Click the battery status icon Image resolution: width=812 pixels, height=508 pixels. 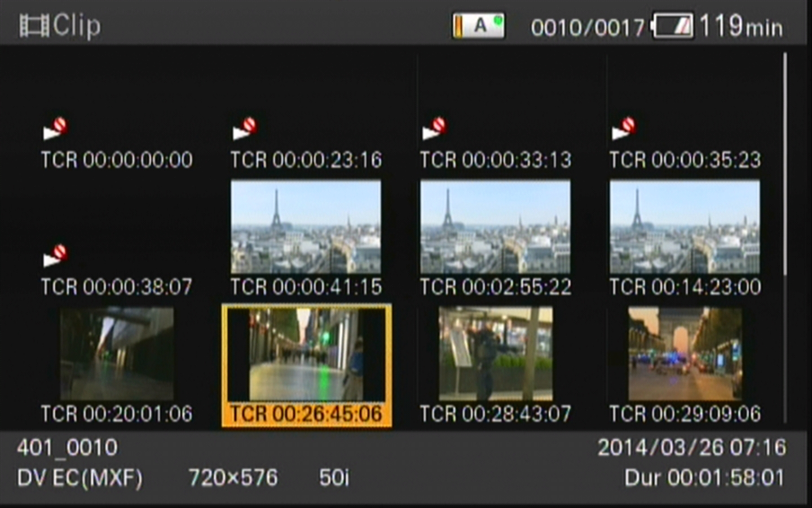point(673,27)
